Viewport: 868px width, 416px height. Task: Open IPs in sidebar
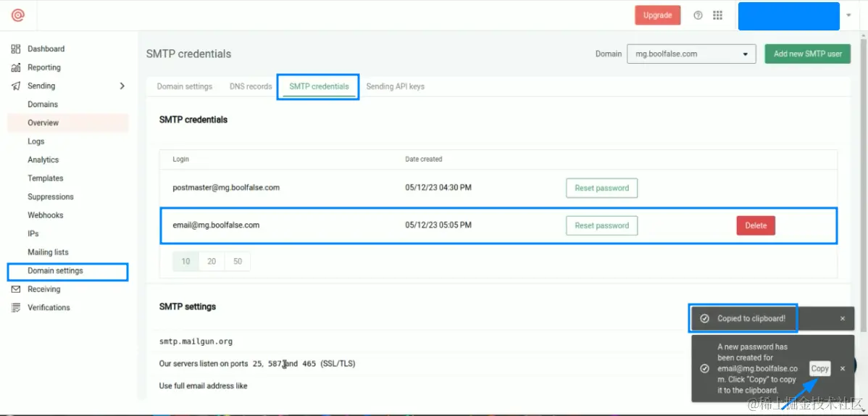(33, 234)
